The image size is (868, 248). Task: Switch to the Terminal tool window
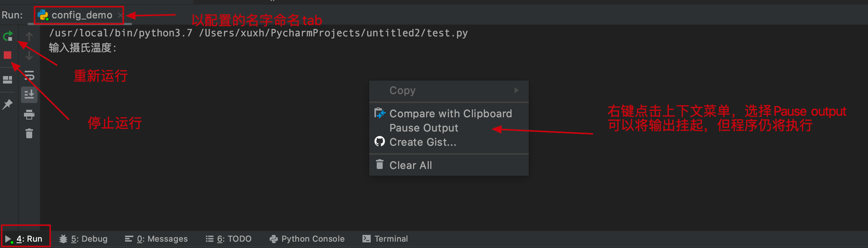tap(385, 239)
